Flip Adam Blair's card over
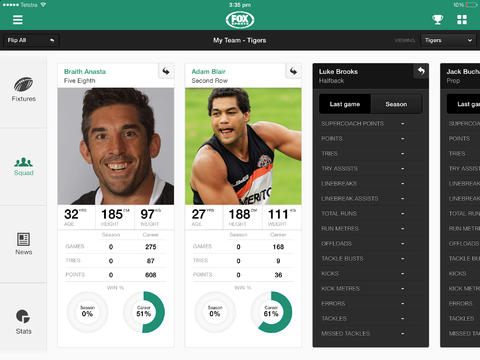Image resolution: width=480 pixels, height=360 pixels. click(x=293, y=71)
